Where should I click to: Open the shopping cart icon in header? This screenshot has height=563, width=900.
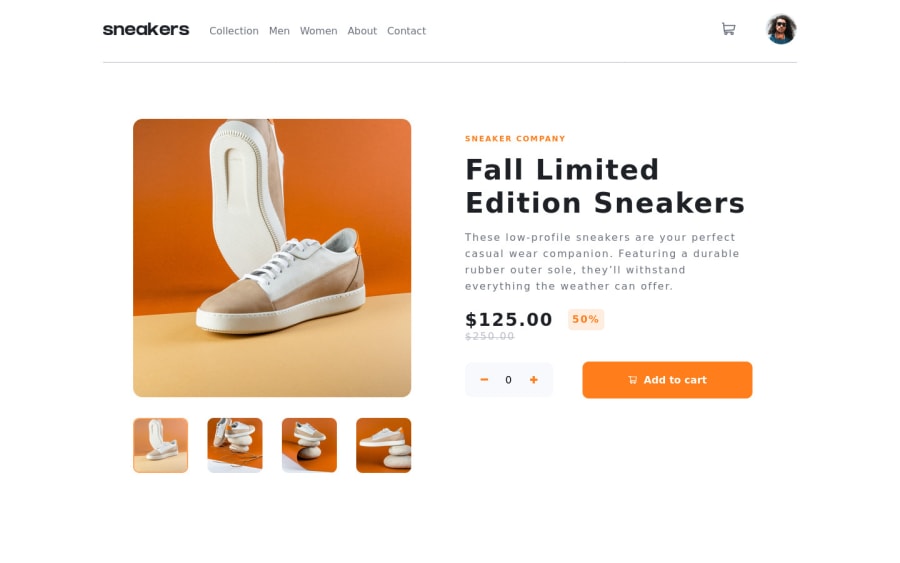(x=728, y=29)
